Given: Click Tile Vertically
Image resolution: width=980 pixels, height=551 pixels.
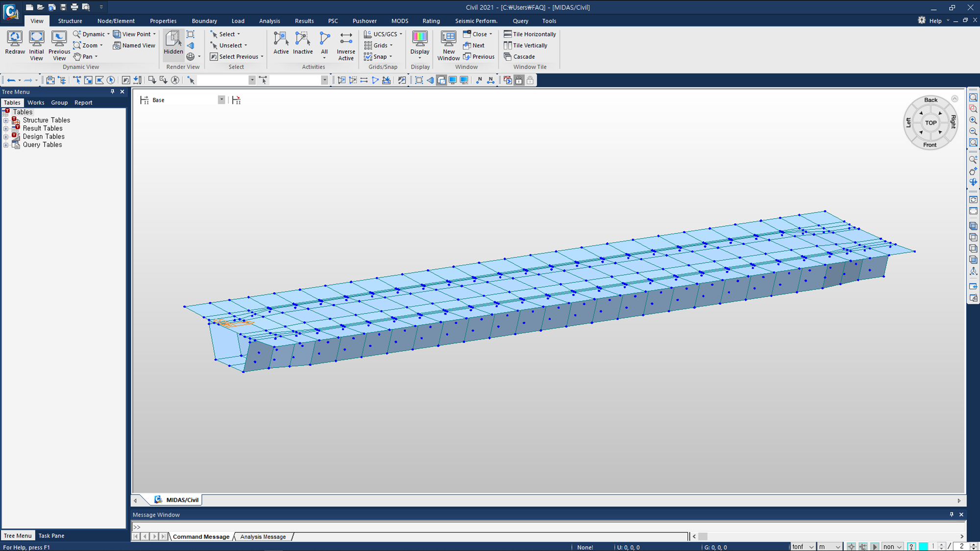Looking at the screenshot, I should 525,46.
